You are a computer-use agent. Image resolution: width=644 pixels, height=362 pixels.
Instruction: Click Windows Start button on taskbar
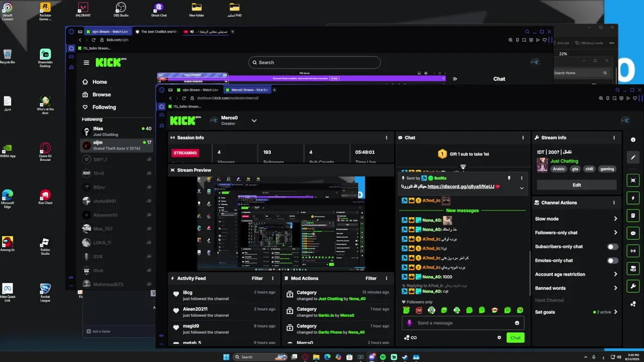[x=226, y=357]
